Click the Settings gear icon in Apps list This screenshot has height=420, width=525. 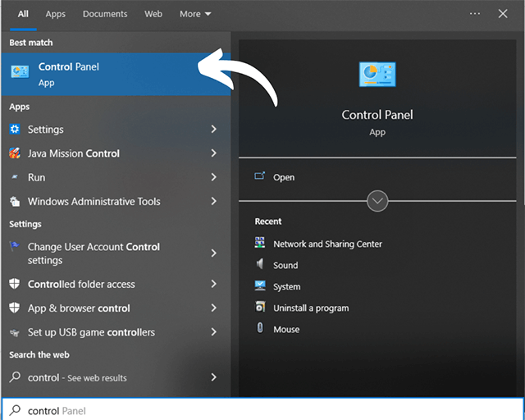coord(15,129)
